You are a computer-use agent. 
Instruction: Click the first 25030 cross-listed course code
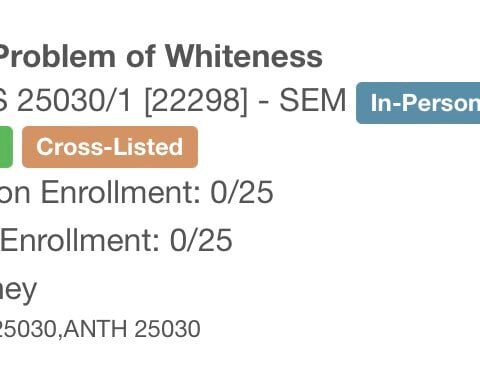pos(28,329)
